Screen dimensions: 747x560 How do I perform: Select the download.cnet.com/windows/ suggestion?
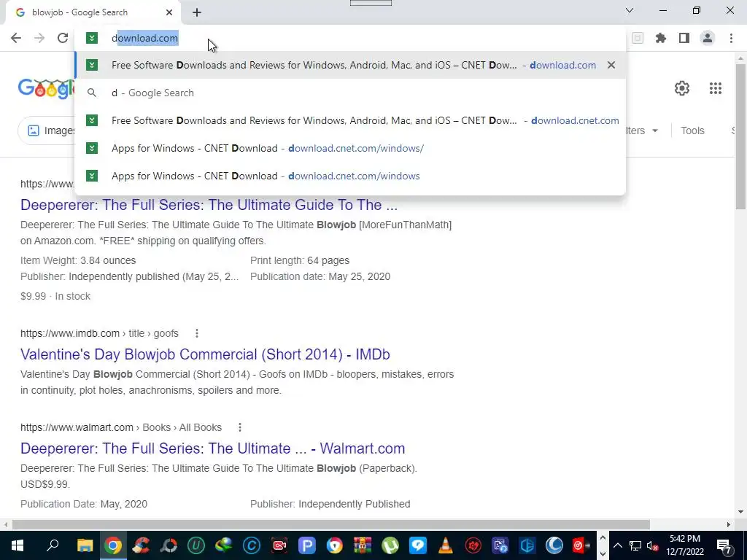[350, 148]
